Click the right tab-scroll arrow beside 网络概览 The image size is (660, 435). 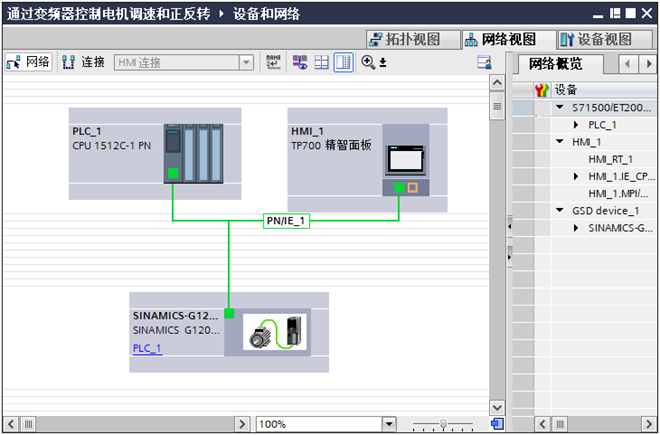[649, 64]
